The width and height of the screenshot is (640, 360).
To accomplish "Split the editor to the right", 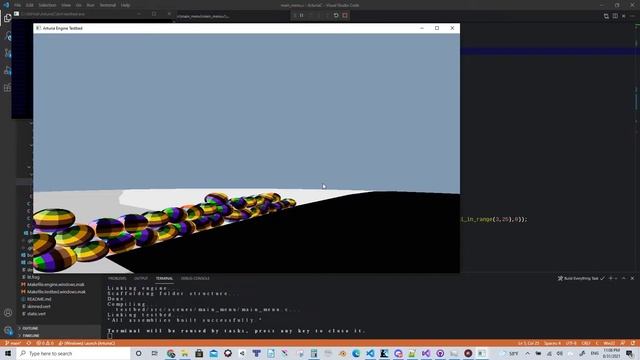I will point(615,16).
